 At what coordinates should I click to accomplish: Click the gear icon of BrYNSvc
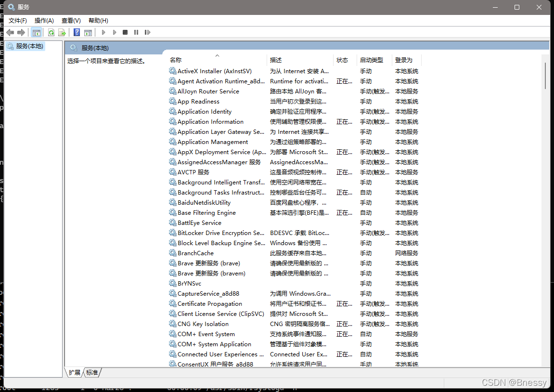(x=173, y=284)
